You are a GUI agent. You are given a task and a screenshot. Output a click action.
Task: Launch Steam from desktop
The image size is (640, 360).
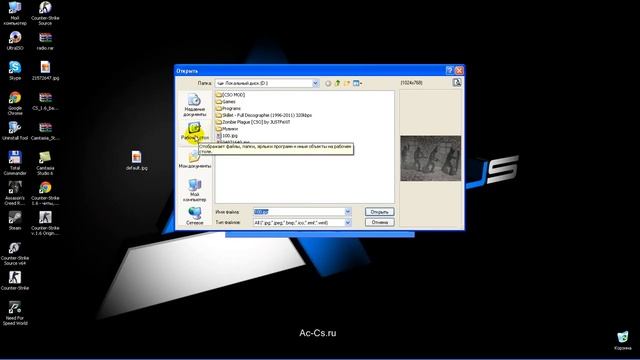(15, 220)
